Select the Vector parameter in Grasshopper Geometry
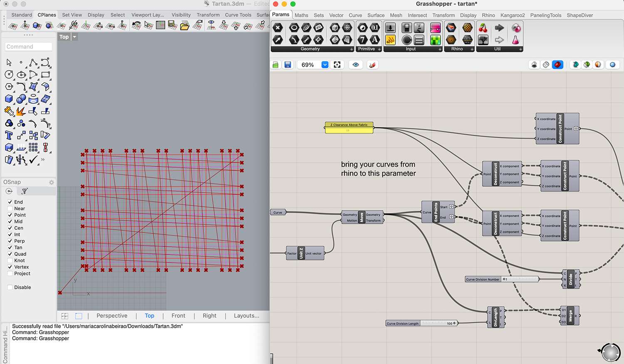This screenshot has height=364, width=624. point(278,40)
